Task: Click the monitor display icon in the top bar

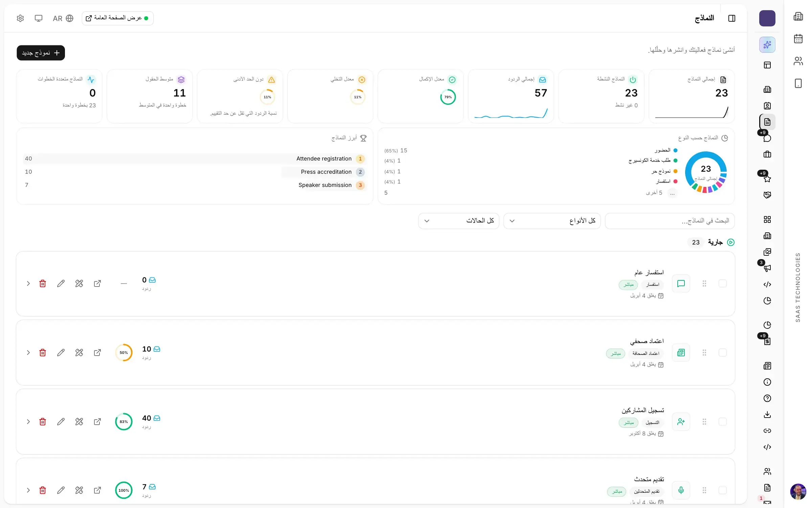Action: pyautogui.click(x=39, y=18)
